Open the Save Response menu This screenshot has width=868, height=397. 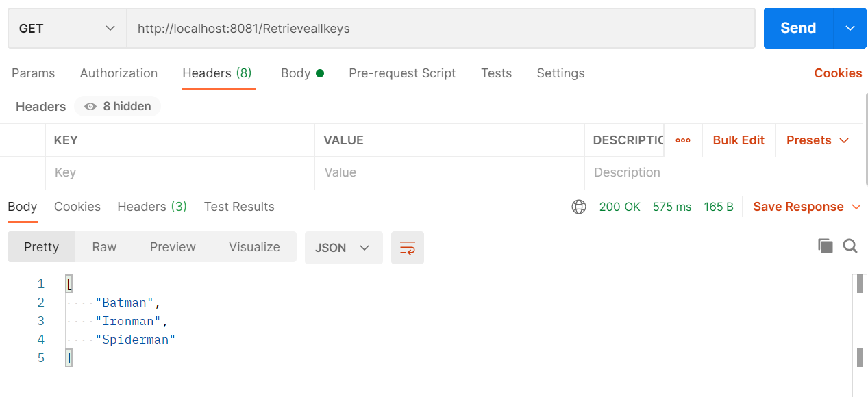(x=806, y=207)
